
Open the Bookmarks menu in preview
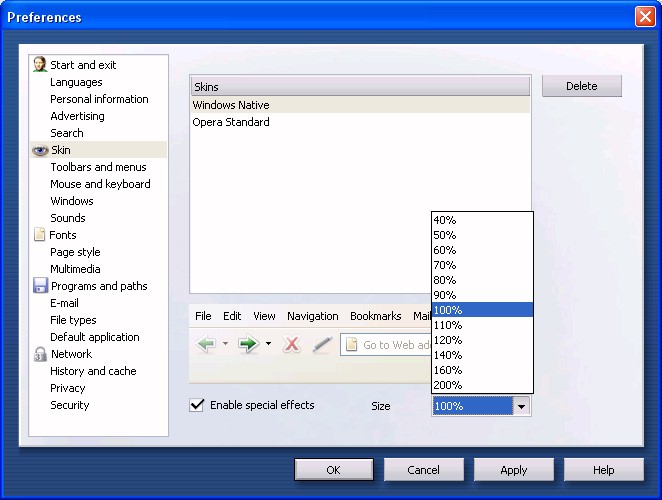click(x=375, y=316)
